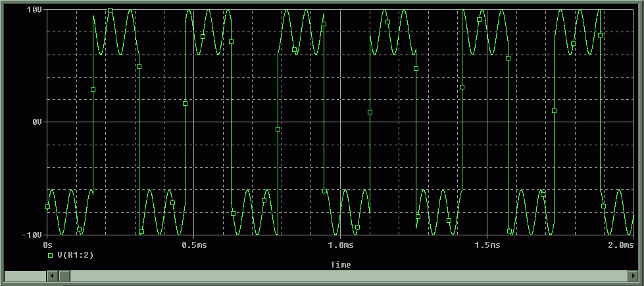Click the trace marker just below 0V before 1.0ms
Screen dimensions: 644x286
click(278, 130)
